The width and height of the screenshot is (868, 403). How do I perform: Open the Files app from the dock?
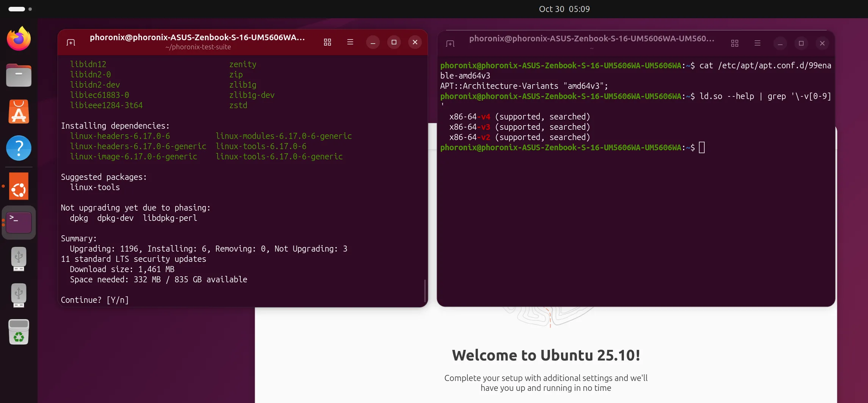(19, 75)
